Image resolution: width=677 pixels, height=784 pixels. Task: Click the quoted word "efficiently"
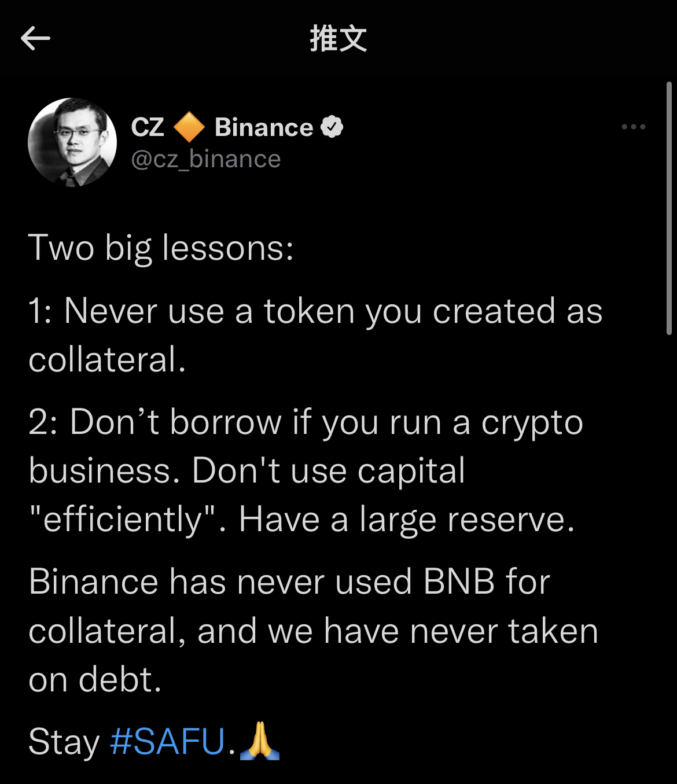tap(122, 519)
